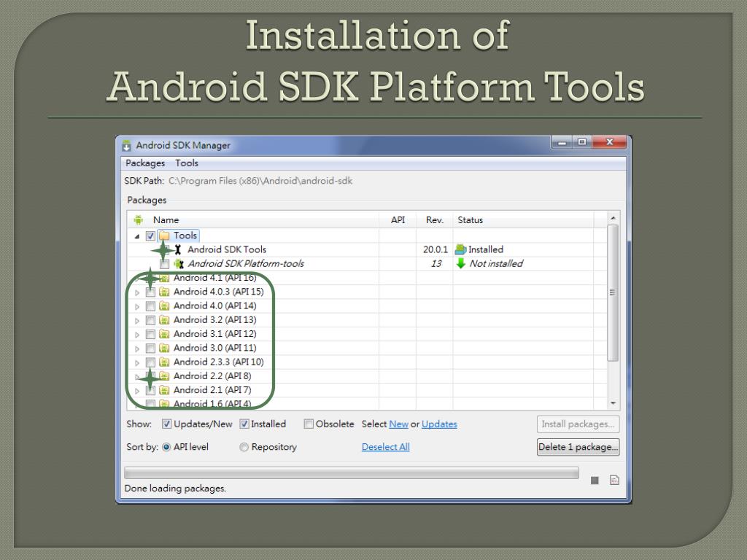Check the Android SDK Platform-tools checkbox
Image resolution: width=747 pixels, height=560 pixels.
[x=164, y=264]
